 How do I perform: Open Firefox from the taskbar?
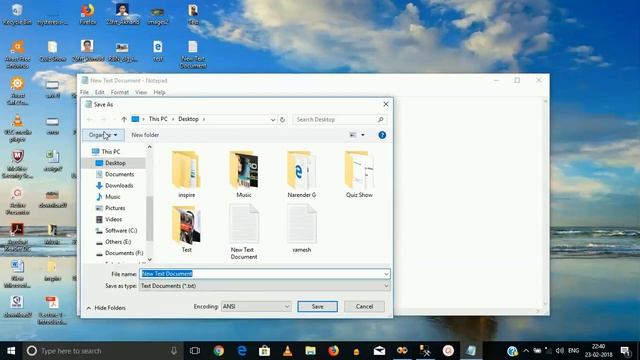coord(333,351)
